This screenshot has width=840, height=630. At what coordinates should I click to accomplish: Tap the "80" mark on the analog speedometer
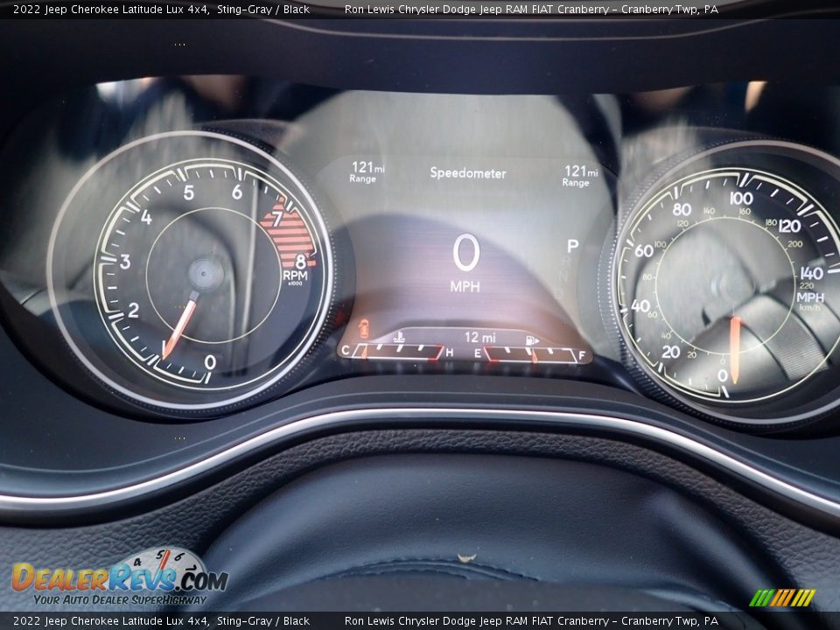[682, 208]
